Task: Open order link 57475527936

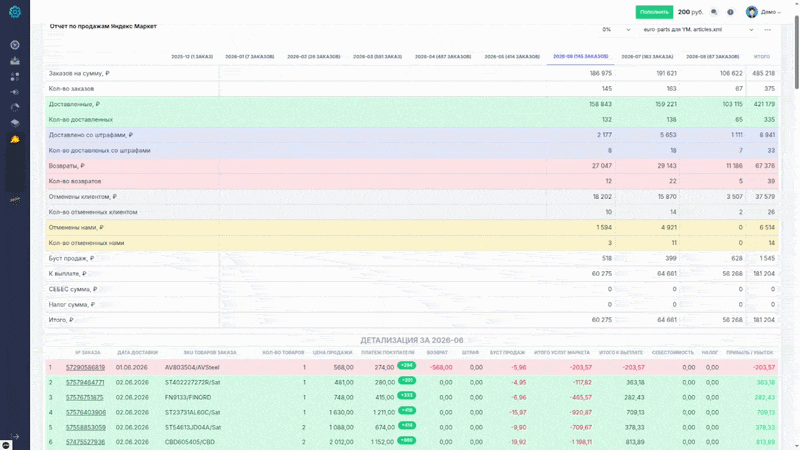Action: pos(85,442)
